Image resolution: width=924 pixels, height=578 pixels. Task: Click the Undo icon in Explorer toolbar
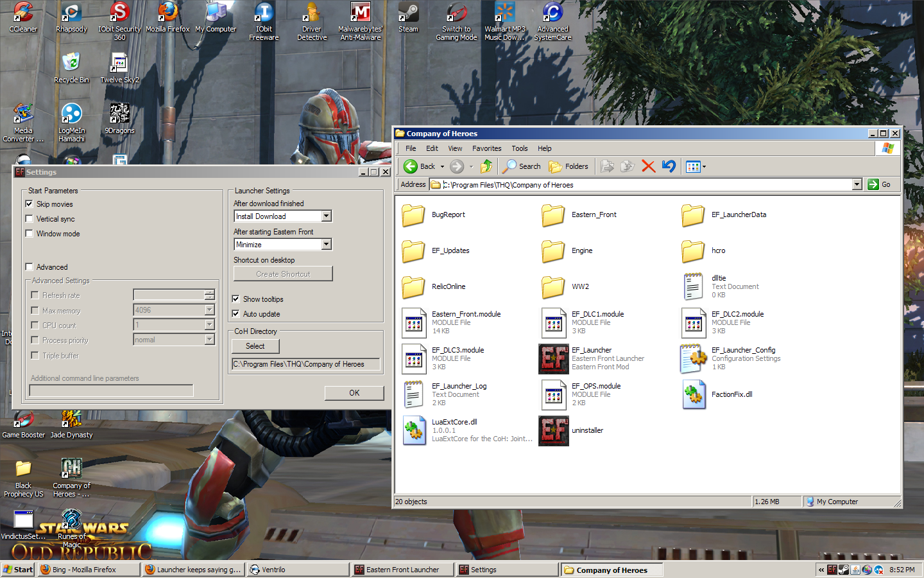click(x=669, y=166)
